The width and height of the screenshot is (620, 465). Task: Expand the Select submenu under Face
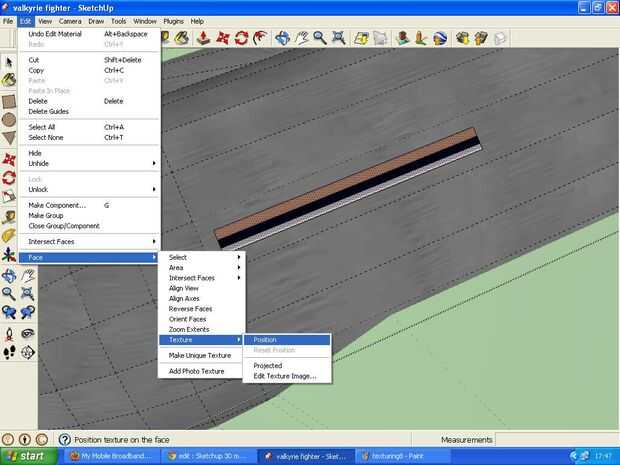pyautogui.click(x=202, y=257)
